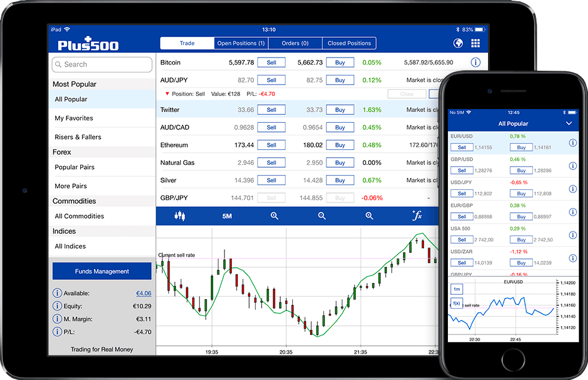
Task: Select the candlestick chart type icon
Action: 180,216
